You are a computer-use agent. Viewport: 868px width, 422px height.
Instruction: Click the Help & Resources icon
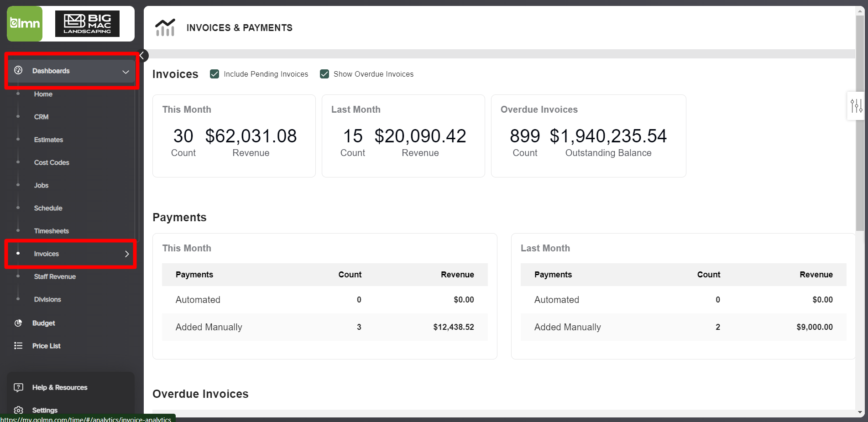click(18, 387)
